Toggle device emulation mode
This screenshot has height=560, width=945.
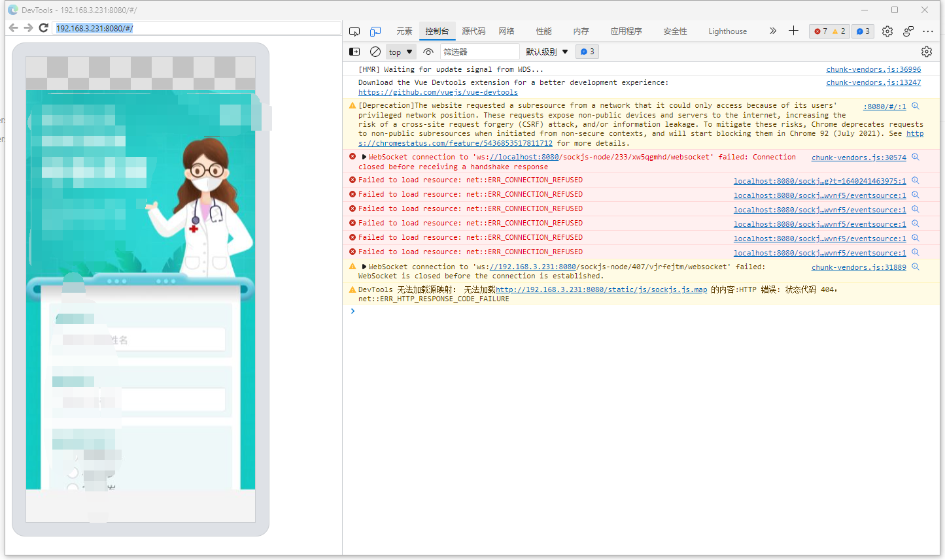click(x=375, y=31)
